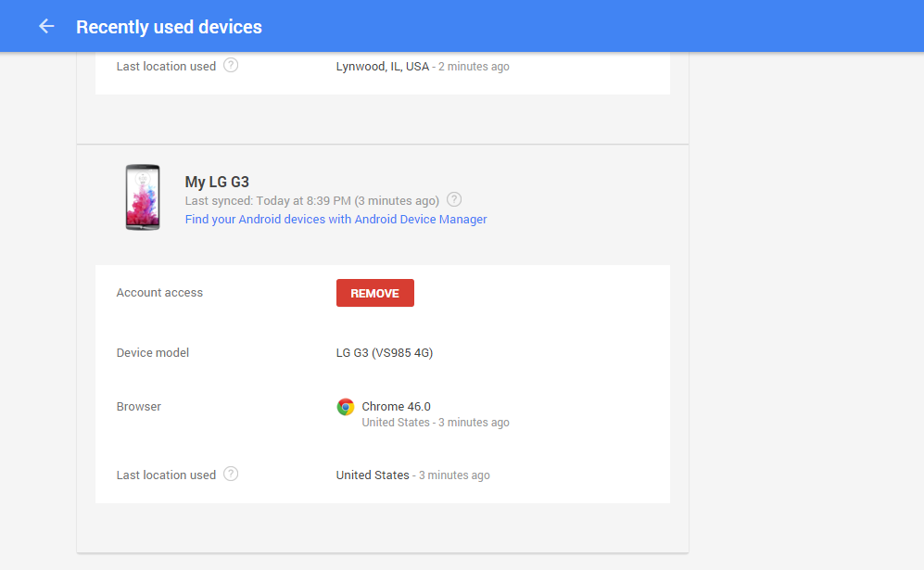Viewport: 924px width, 570px height.
Task: Click help icon beside Lynwood location row
Action: coord(231,66)
